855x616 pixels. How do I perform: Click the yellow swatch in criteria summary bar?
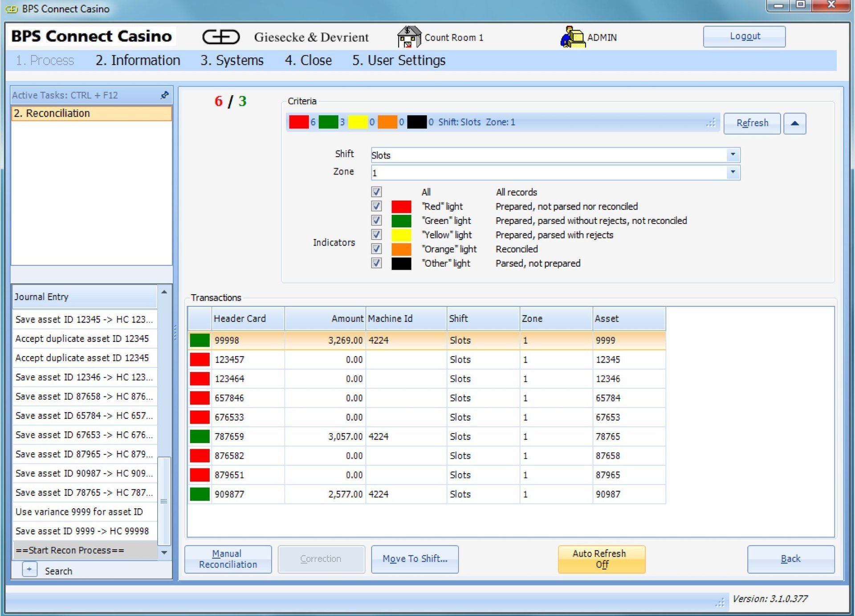[358, 122]
